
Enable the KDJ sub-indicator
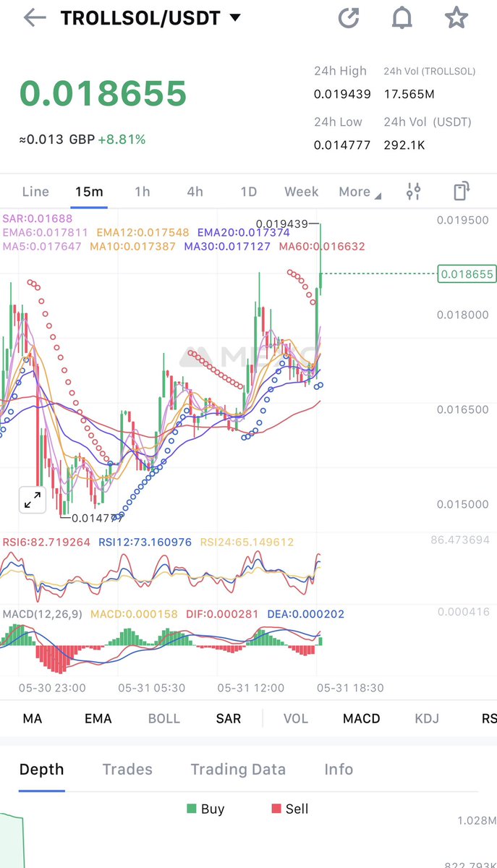pos(427,718)
